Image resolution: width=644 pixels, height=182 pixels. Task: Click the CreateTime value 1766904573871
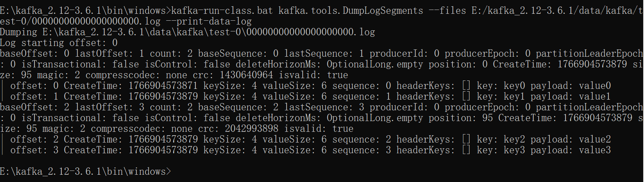click(163, 85)
